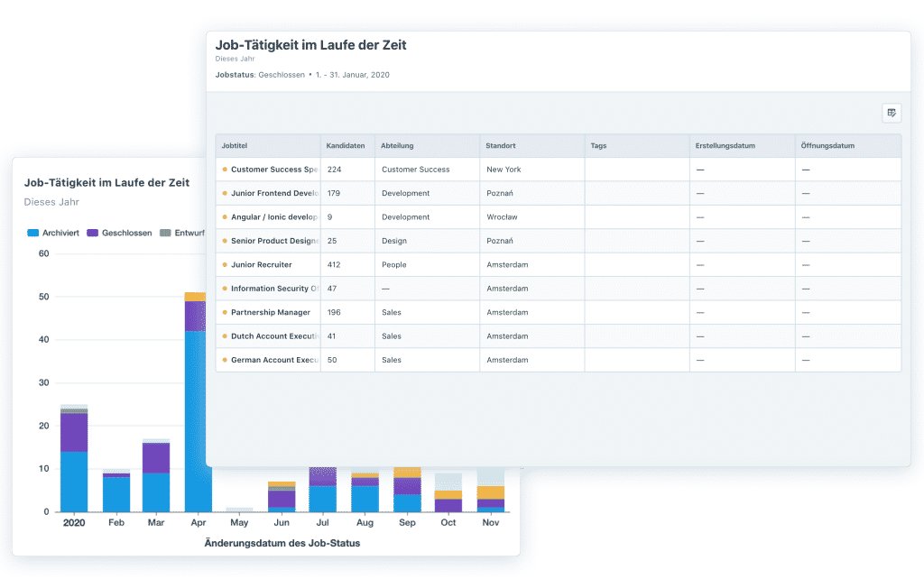Click the Tags cell for Information Security row
The height and width of the screenshot is (588, 924).
pos(636,289)
